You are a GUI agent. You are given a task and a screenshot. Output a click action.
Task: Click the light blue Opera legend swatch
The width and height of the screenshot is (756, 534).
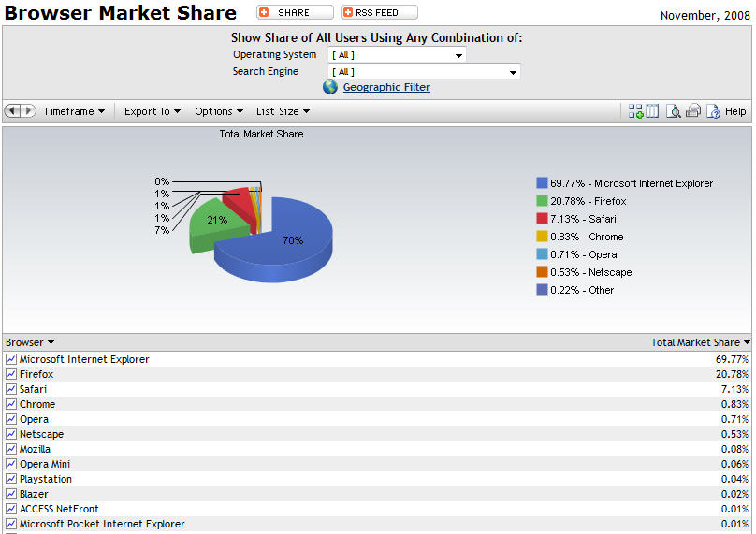(x=542, y=254)
